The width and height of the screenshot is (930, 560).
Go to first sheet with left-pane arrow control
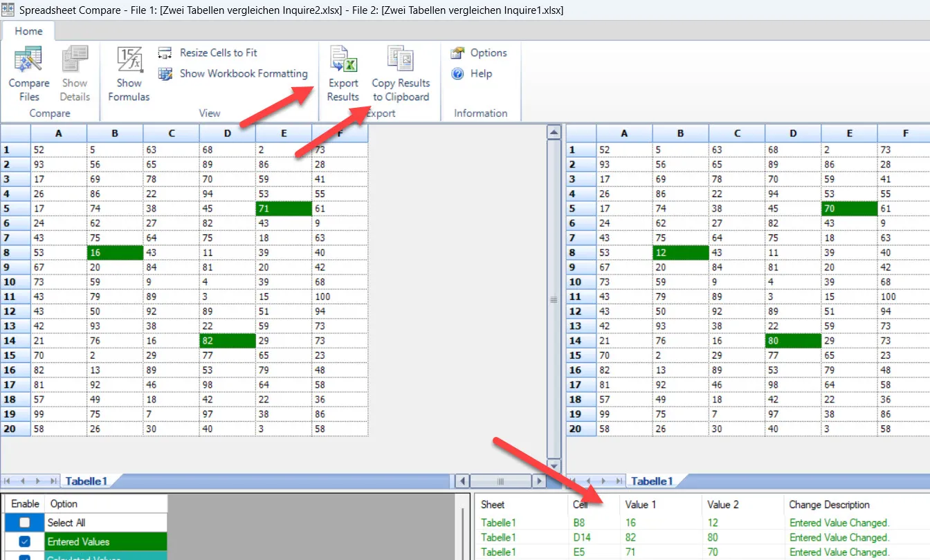tap(8, 480)
